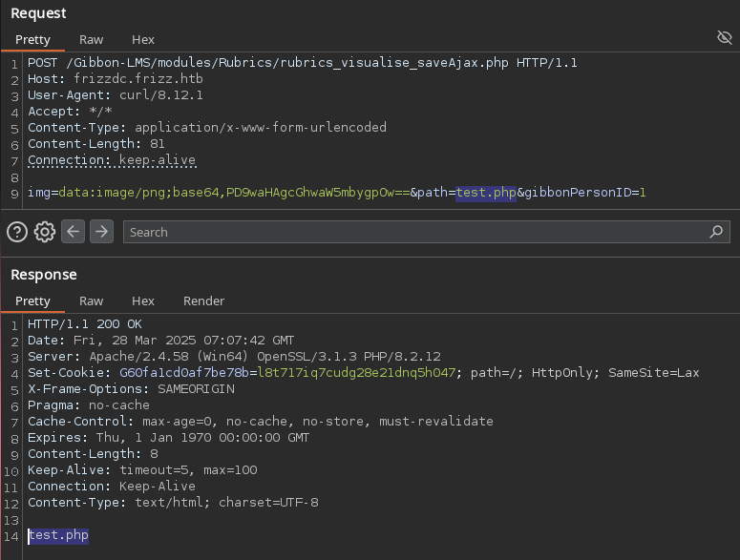Select Request Pretty tab
The height and width of the screenshot is (560, 740).
(32, 40)
